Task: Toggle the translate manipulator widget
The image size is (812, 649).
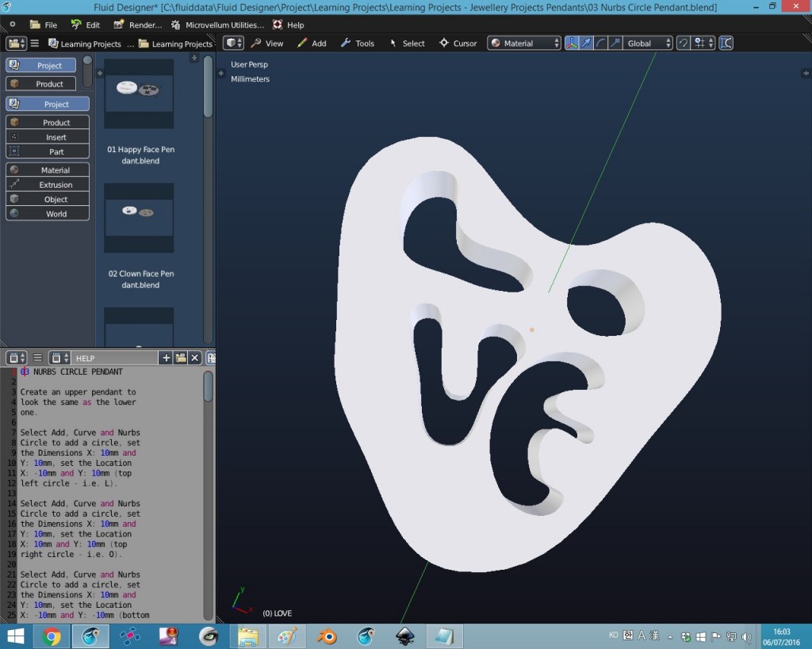Action: coord(587,43)
